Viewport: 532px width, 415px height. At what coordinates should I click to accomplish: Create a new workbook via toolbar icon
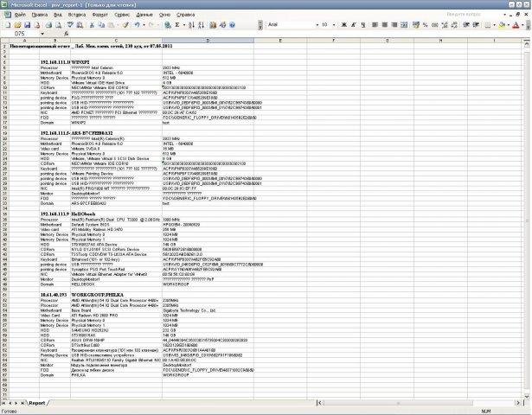[8, 25]
